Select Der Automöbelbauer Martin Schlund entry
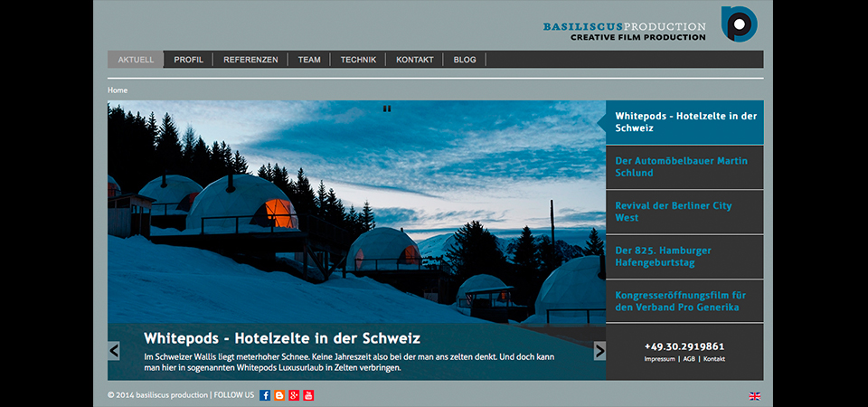868x407 pixels. coord(684,167)
